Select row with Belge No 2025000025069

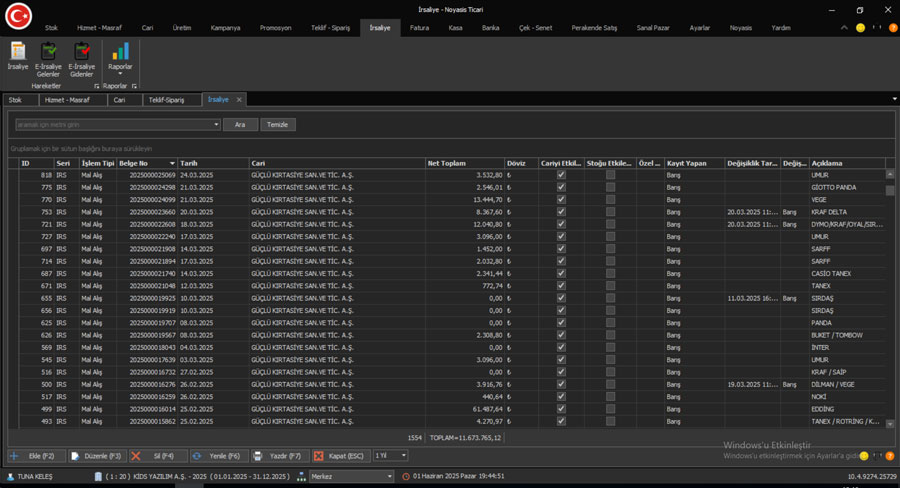click(x=451, y=175)
